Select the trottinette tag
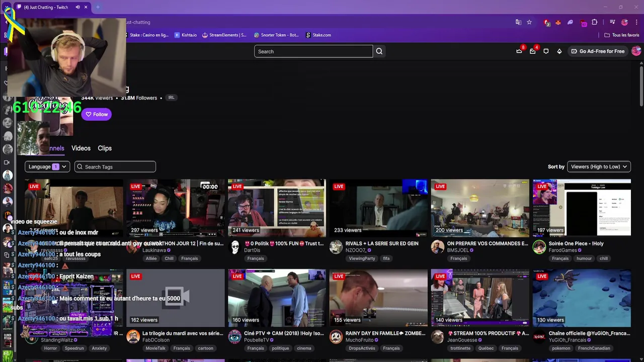 tap(460, 348)
